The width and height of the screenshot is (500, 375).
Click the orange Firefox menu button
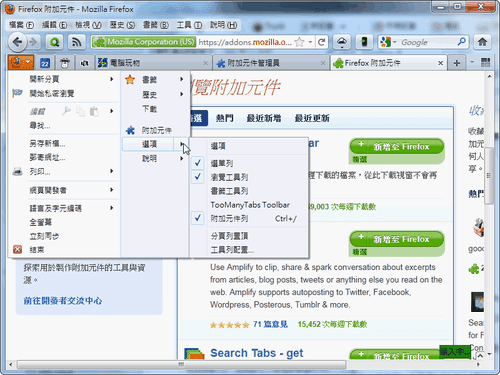[21, 62]
